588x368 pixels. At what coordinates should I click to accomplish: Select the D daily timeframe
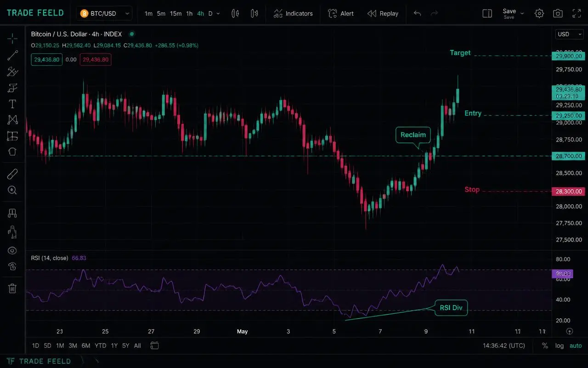point(210,13)
